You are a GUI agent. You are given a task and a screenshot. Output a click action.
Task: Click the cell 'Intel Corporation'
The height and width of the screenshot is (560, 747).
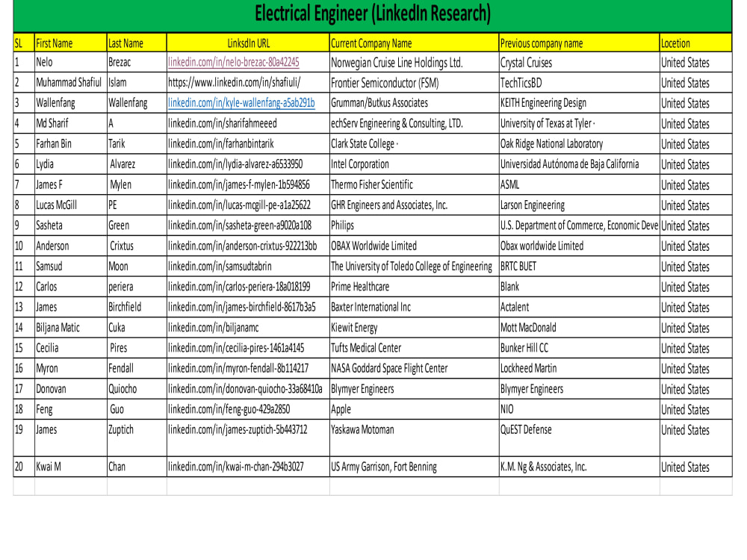coord(414,164)
